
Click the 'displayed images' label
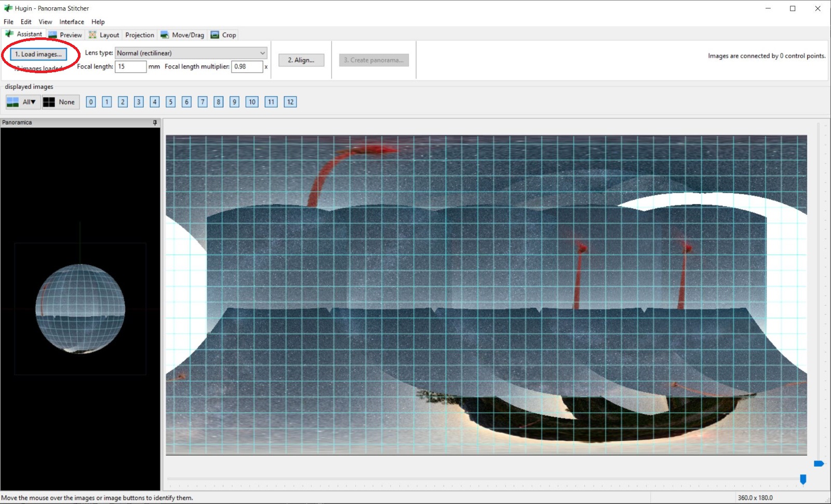[x=29, y=87]
